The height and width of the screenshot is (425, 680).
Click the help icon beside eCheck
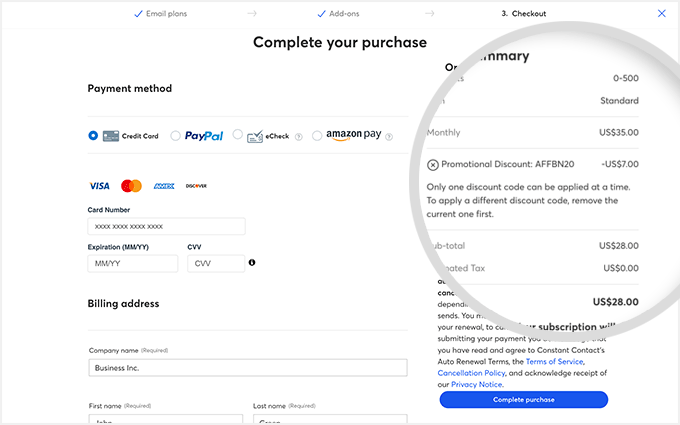[298, 136]
